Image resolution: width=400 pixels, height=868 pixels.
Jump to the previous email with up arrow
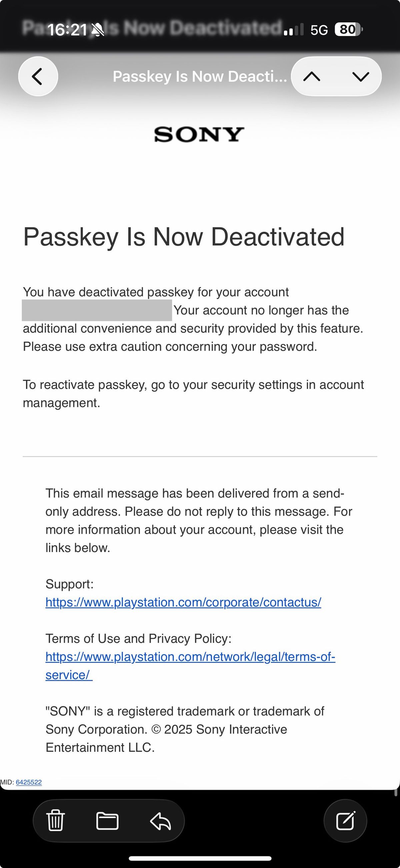click(312, 77)
